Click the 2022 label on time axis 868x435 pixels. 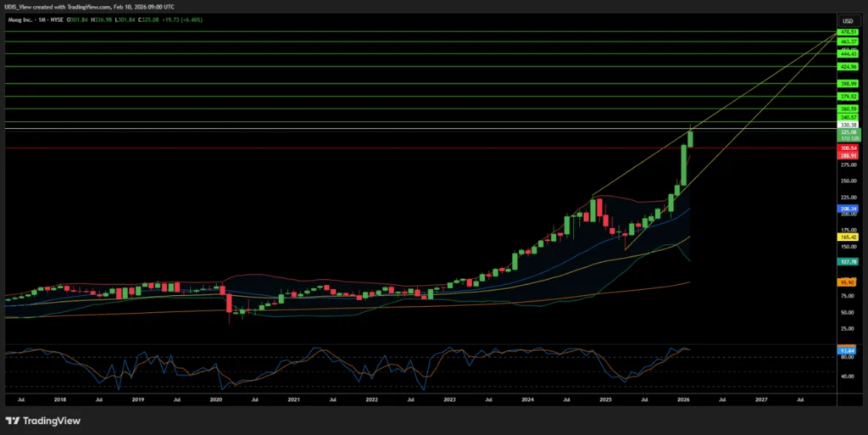tap(372, 399)
